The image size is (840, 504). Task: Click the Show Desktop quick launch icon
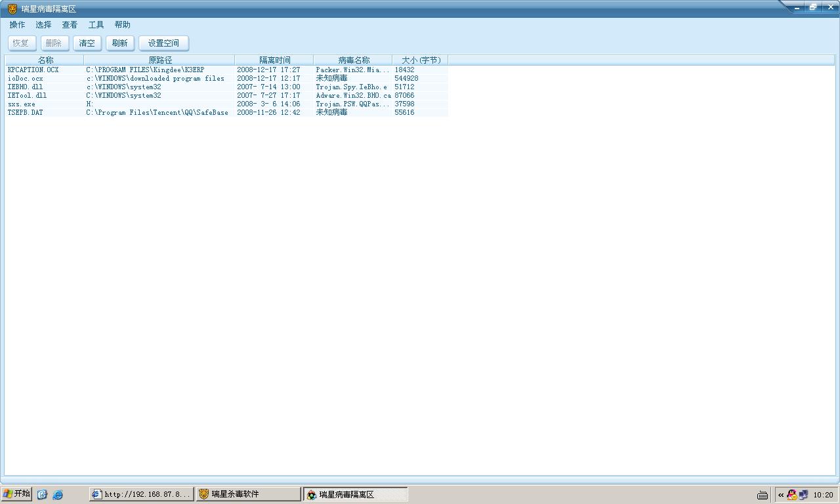[42, 494]
